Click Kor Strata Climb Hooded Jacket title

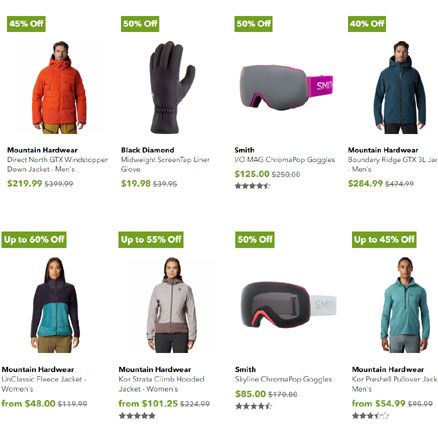tap(162, 384)
